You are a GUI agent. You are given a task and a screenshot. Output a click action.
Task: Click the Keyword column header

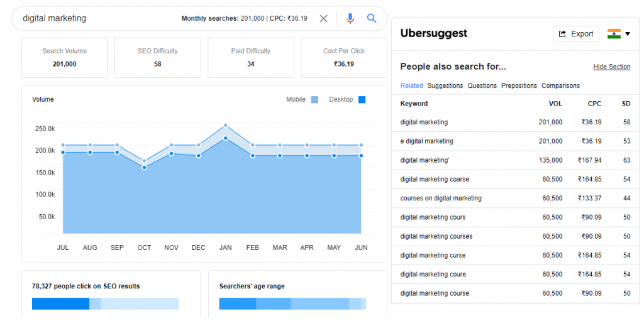[414, 104]
